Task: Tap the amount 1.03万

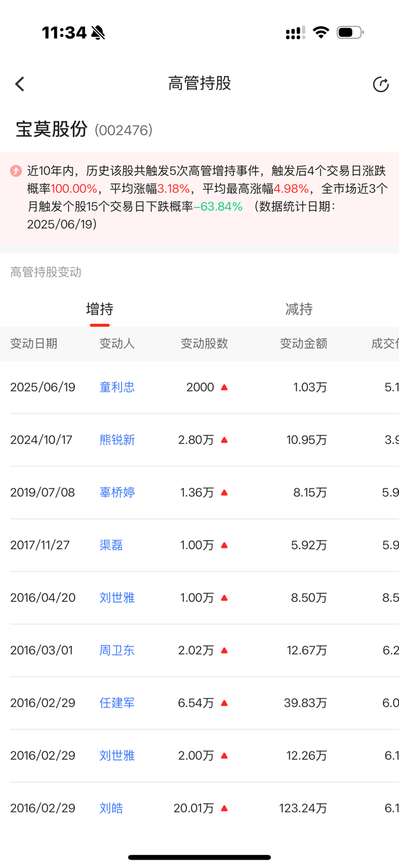Action: click(x=310, y=387)
